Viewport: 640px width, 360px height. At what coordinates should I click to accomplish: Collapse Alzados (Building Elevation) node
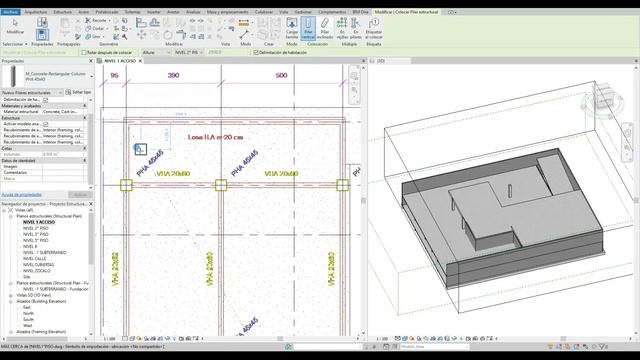[11, 301]
